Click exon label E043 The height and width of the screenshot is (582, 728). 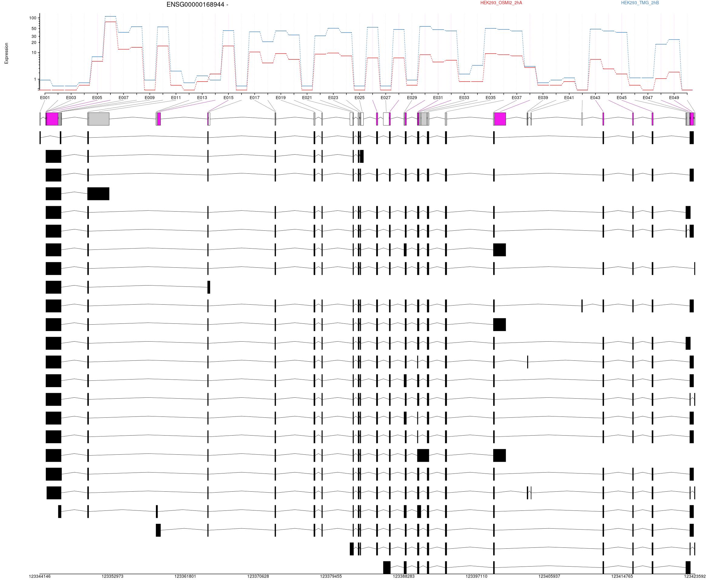[595, 98]
